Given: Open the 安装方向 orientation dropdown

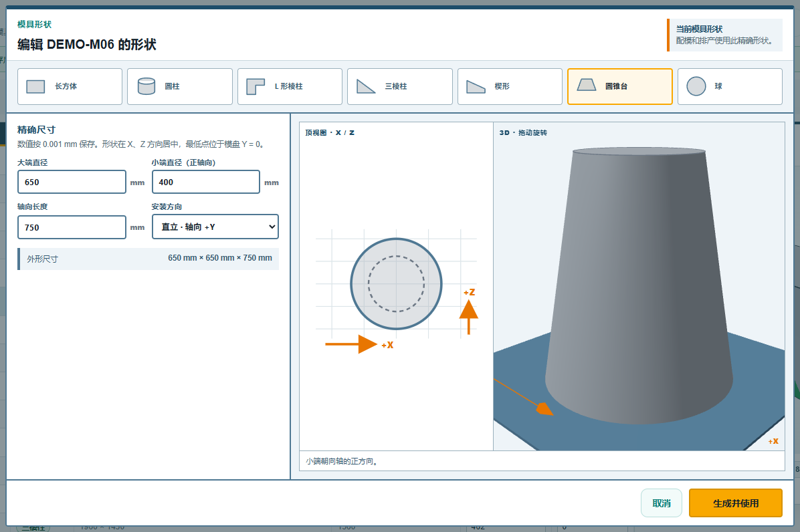Looking at the screenshot, I should (215, 227).
